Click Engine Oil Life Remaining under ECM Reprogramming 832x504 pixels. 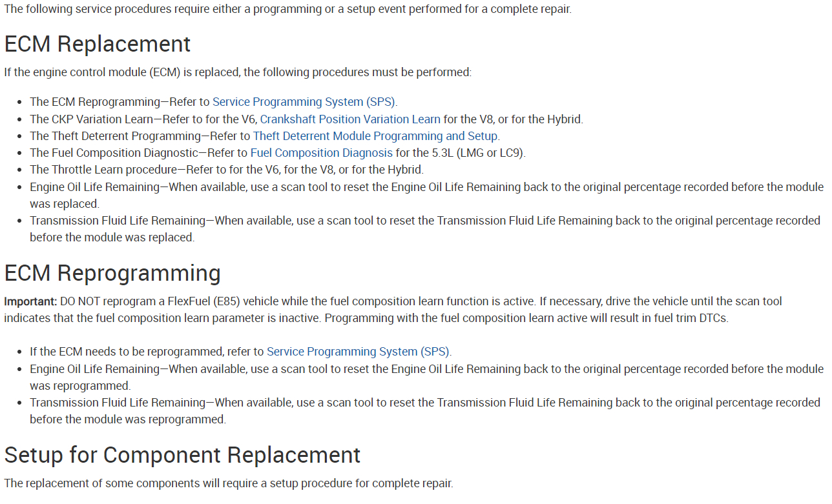pos(94,369)
